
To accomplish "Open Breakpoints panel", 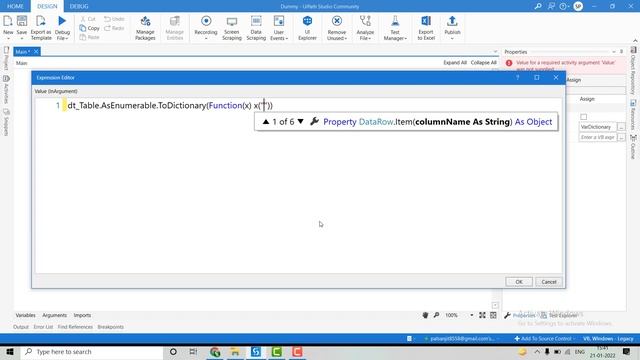I will pos(111,327).
